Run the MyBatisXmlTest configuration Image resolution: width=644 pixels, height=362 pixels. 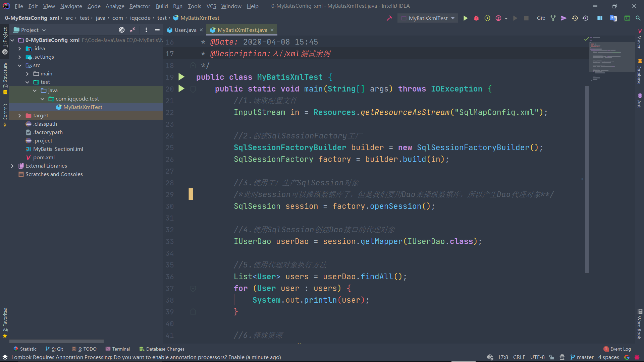click(x=465, y=18)
